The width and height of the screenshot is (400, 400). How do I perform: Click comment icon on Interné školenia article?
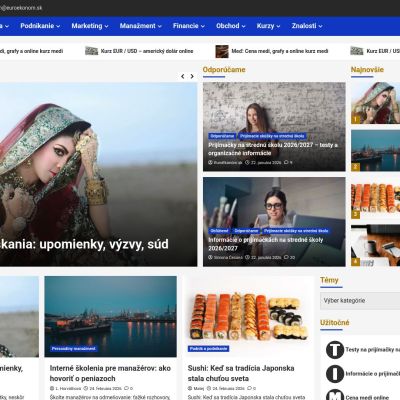click(126, 388)
